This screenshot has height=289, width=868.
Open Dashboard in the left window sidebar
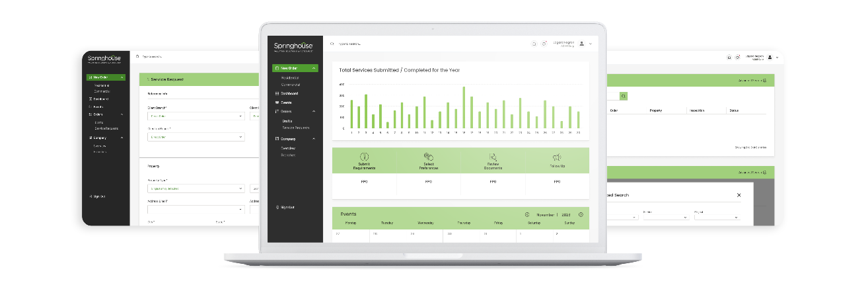[x=99, y=99]
